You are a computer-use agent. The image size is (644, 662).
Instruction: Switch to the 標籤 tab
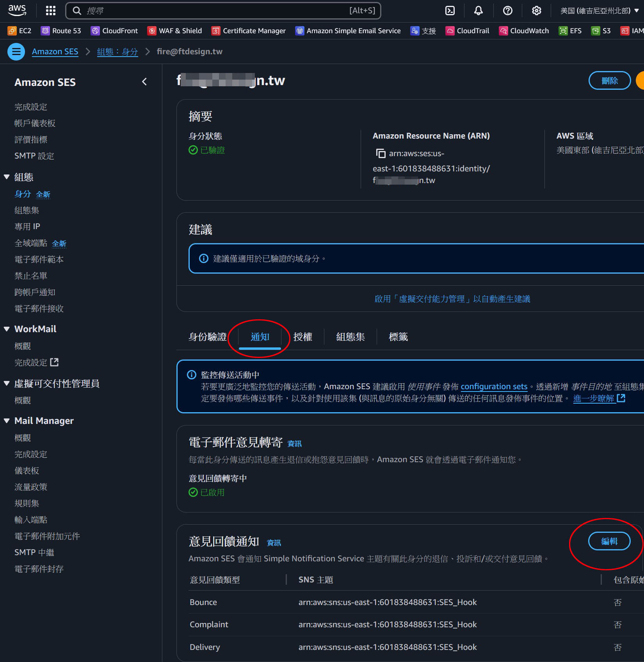pyautogui.click(x=398, y=337)
